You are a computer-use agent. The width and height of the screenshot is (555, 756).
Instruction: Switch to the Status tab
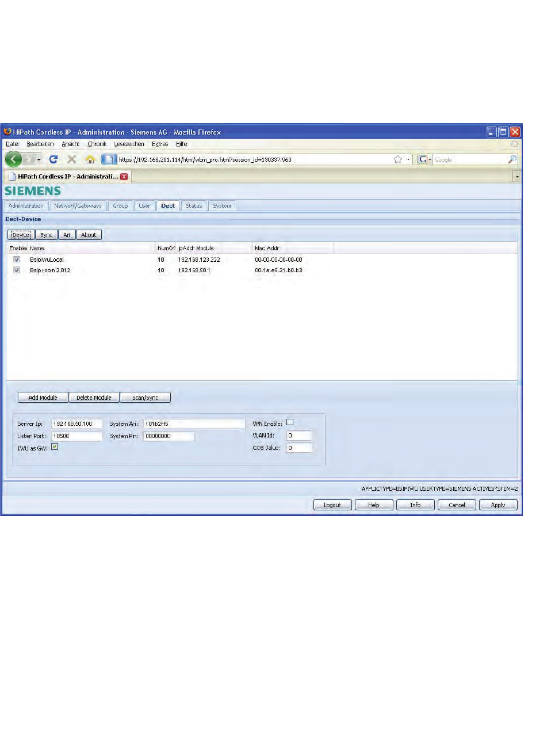(x=194, y=206)
